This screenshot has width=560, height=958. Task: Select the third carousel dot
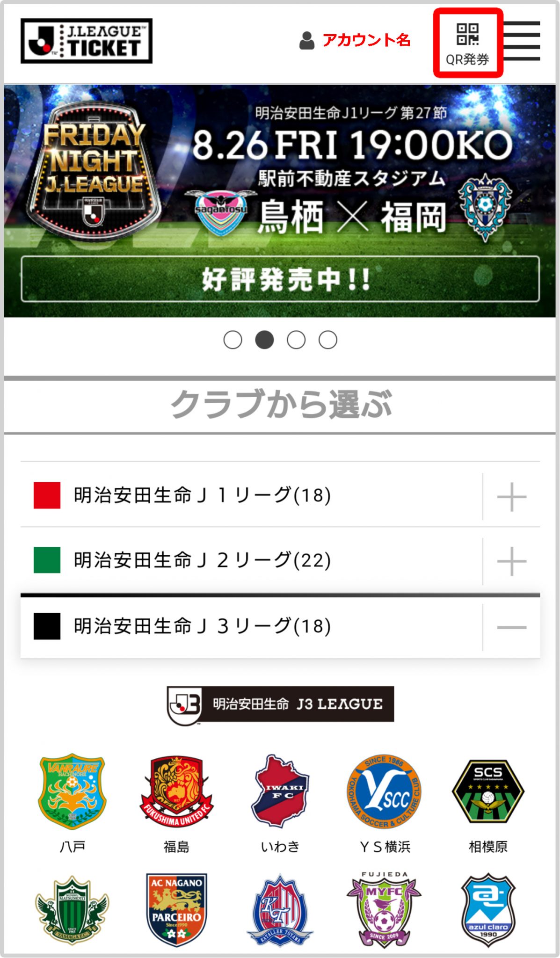tap(296, 340)
